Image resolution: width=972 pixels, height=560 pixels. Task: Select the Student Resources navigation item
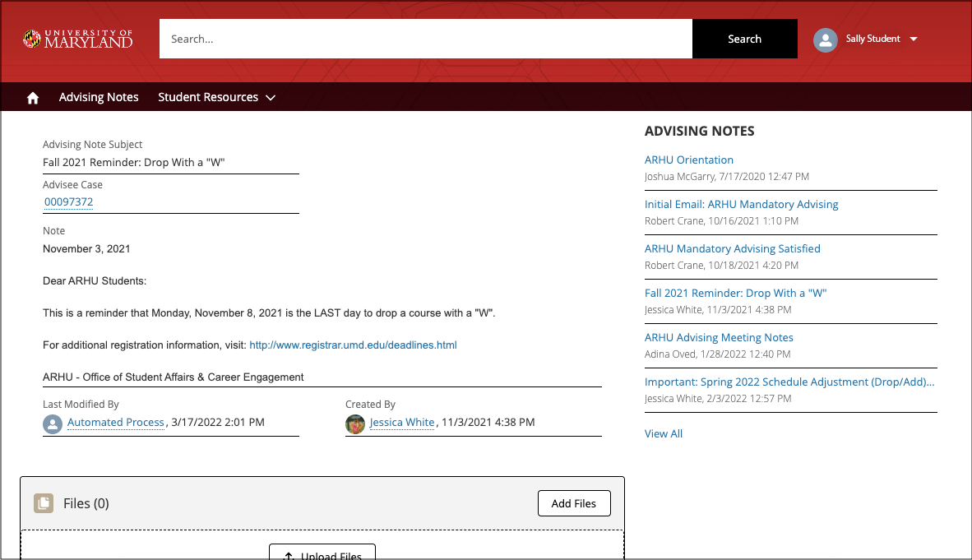click(207, 97)
